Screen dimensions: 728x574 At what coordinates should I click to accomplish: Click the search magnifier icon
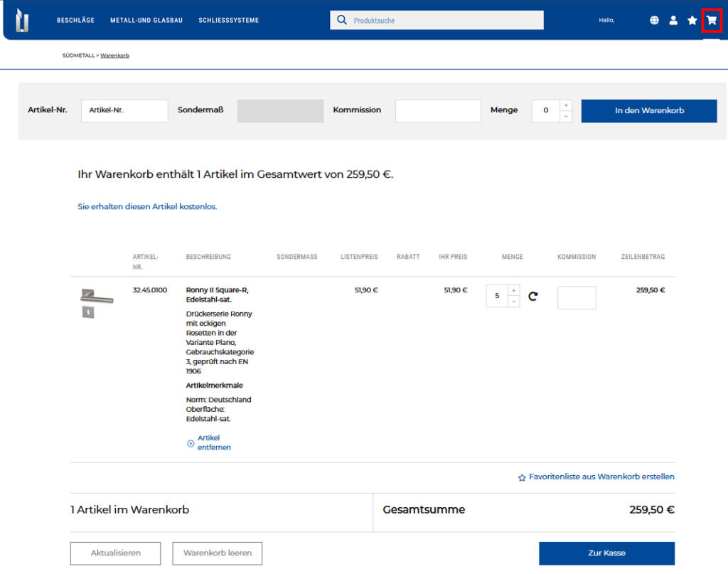tap(342, 20)
